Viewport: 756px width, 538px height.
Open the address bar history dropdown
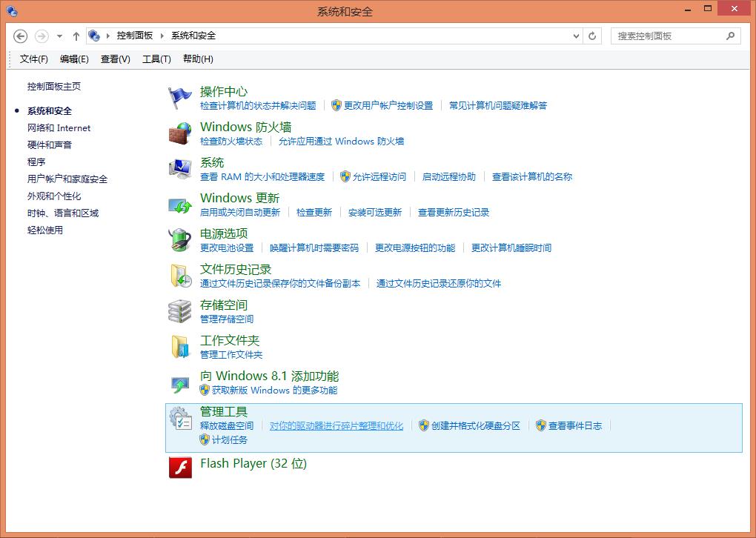pos(577,35)
